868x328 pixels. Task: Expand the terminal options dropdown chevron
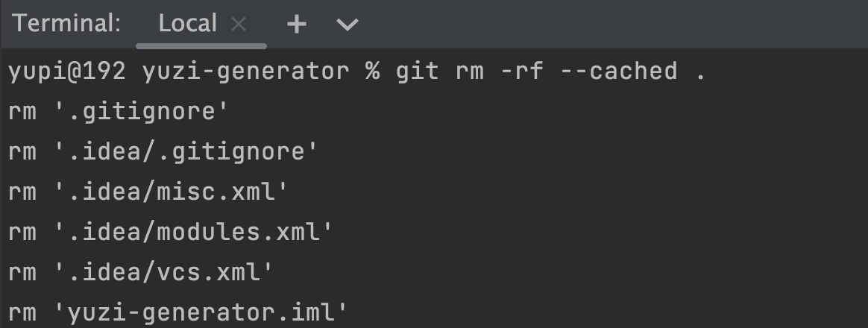(347, 25)
